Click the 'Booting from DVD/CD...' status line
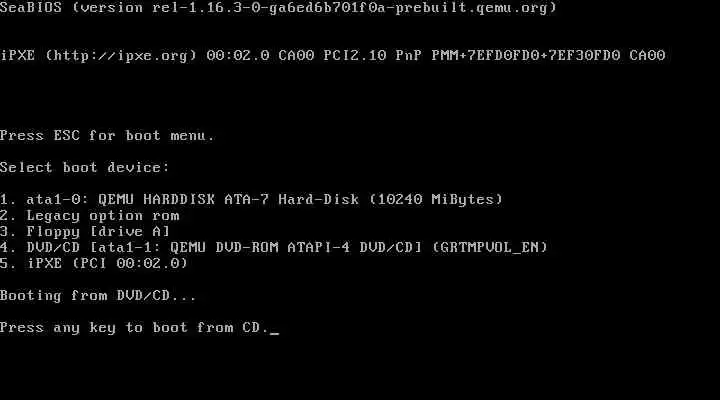The height and width of the screenshot is (400, 720). [98, 295]
